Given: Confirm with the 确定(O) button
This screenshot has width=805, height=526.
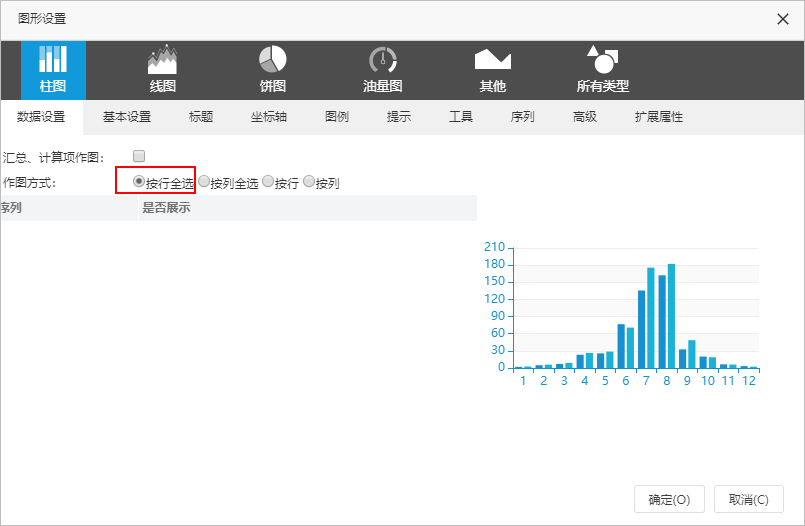Looking at the screenshot, I should pos(669,499).
